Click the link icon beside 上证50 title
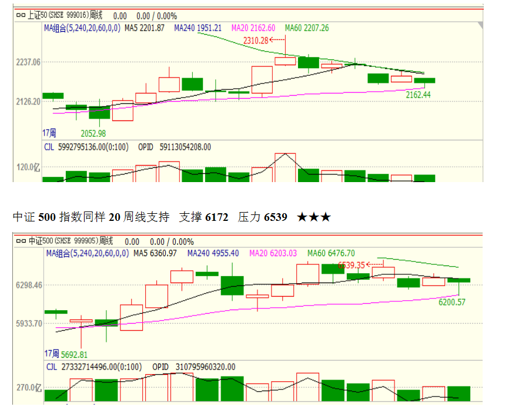This screenshot has width=532, height=410. pyautogui.click(x=21, y=15)
